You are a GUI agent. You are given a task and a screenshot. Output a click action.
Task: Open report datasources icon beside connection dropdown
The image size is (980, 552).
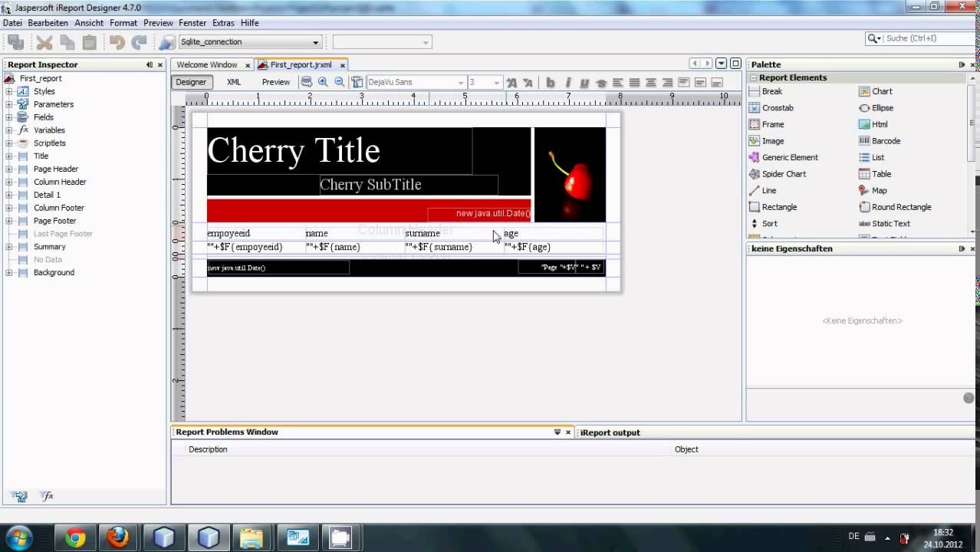point(167,42)
